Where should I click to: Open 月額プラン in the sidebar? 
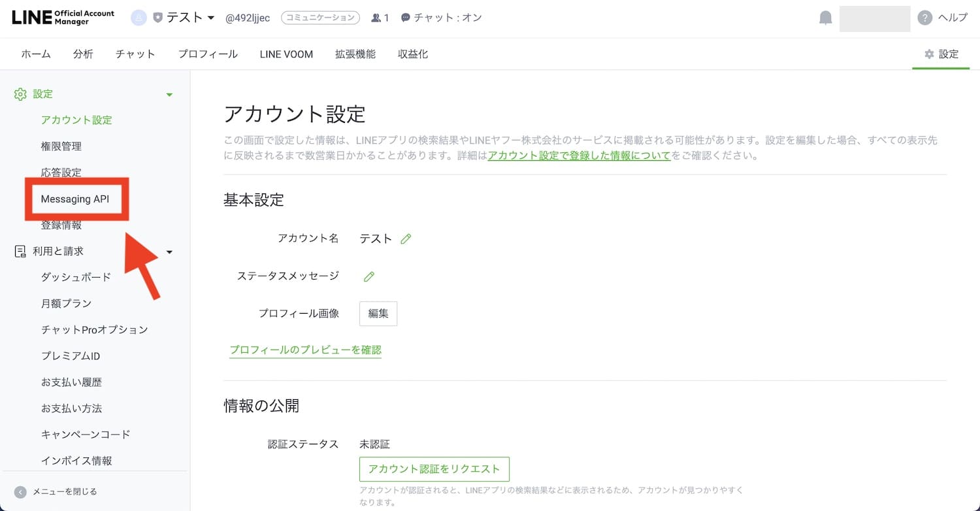[x=66, y=303]
